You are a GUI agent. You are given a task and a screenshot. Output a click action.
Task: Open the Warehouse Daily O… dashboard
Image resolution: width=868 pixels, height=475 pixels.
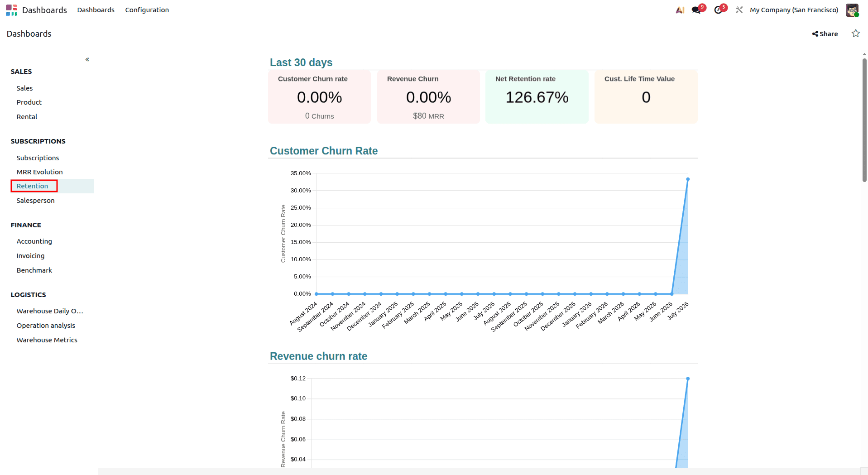pyautogui.click(x=50, y=311)
